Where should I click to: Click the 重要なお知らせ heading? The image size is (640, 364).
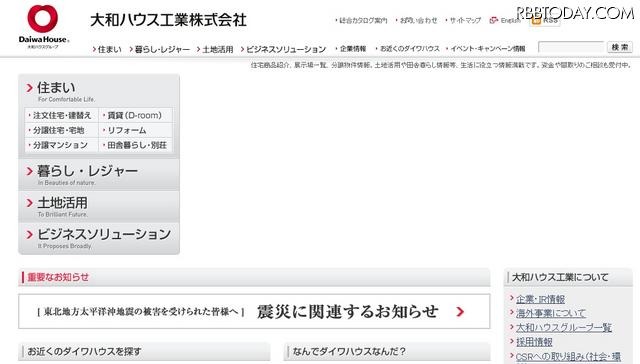(x=58, y=277)
